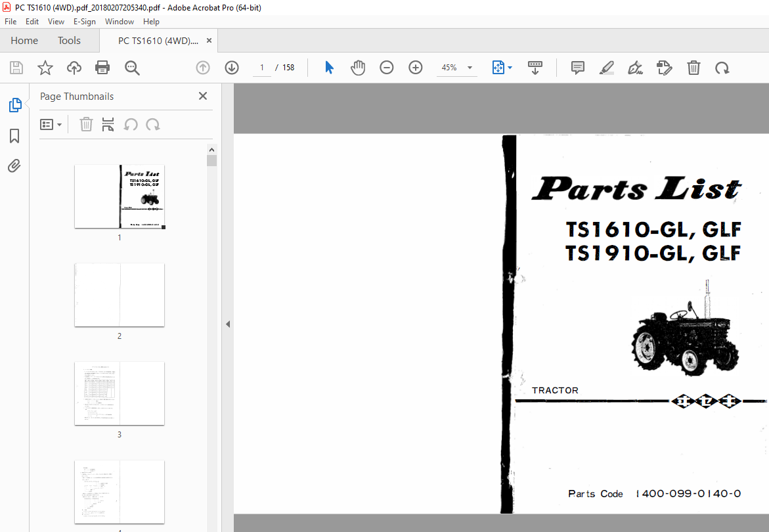
Task: Select PC TS1610 (4WD) document tab
Action: pos(158,41)
